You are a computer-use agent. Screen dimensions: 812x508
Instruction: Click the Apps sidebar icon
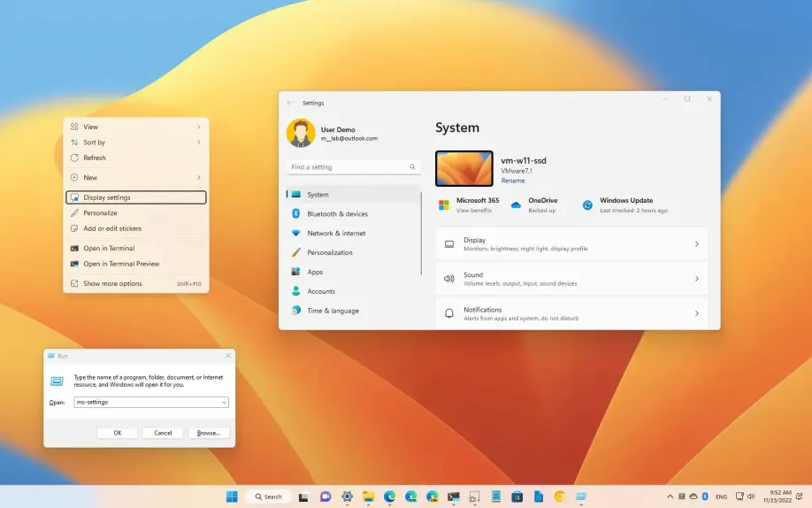click(x=295, y=272)
